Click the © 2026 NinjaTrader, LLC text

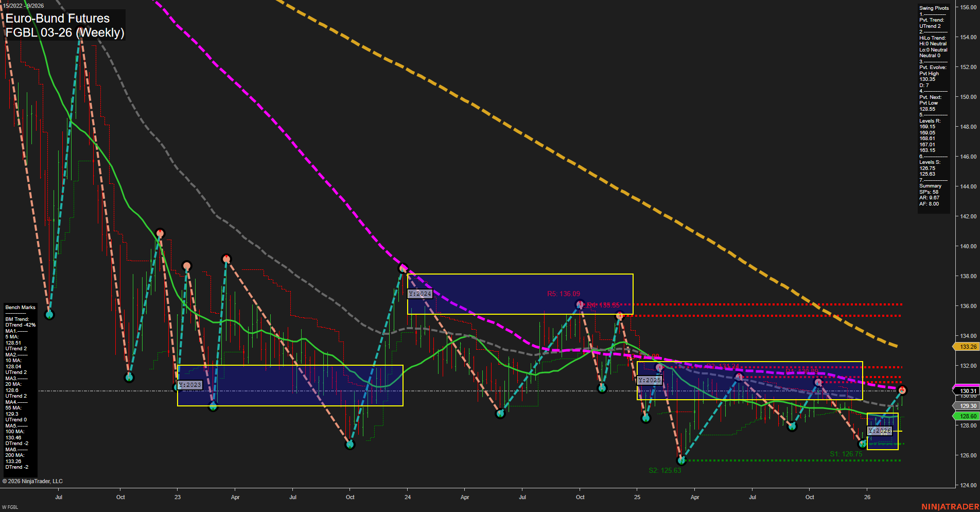pyautogui.click(x=32, y=481)
